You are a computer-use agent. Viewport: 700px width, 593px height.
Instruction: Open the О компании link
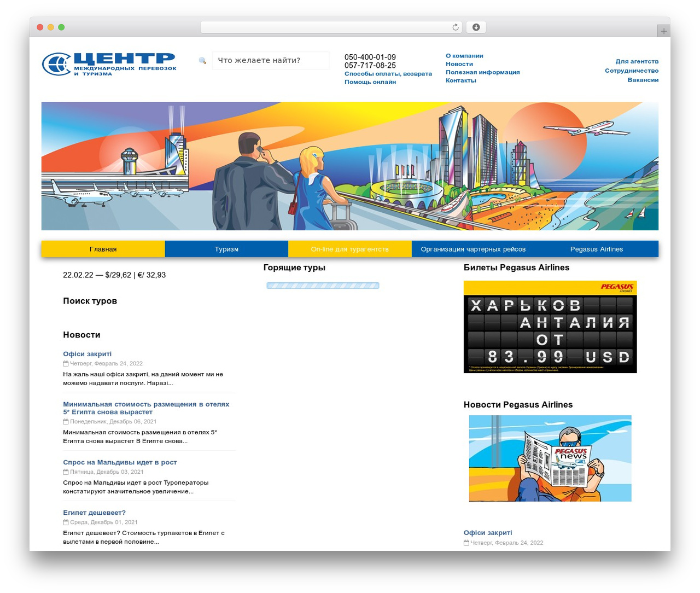tap(464, 56)
